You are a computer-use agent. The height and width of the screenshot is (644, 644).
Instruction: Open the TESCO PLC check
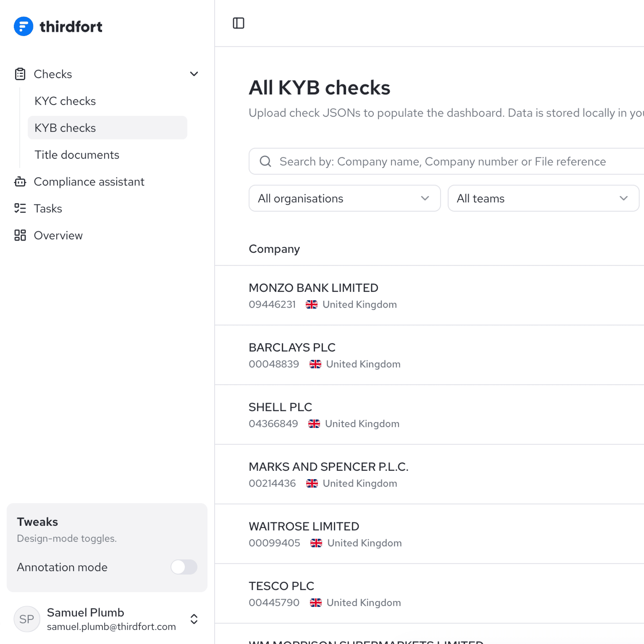pyautogui.click(x=282, y=586)
